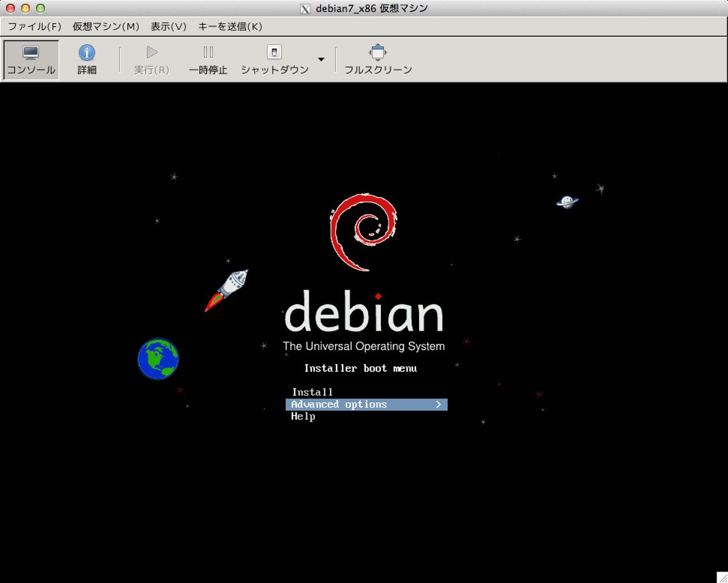
Task: Enter フルスクリーン fullscreen mode
Action: pyautogui.click(x=378, y=60)
